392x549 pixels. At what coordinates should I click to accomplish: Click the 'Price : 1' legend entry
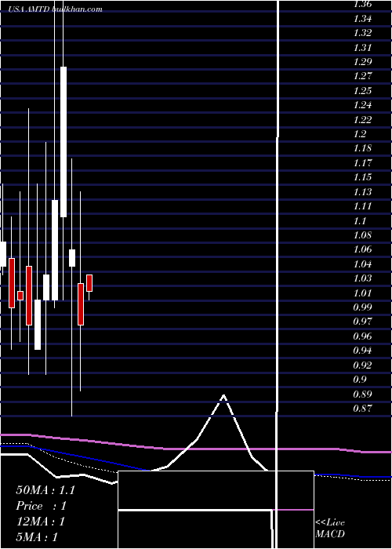coord(41,506)
